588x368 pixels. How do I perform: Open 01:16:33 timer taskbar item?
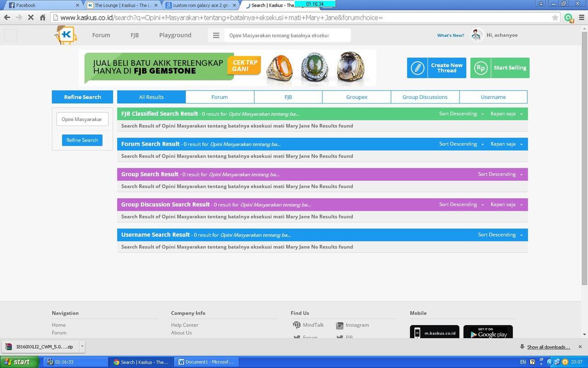point(75,362)
